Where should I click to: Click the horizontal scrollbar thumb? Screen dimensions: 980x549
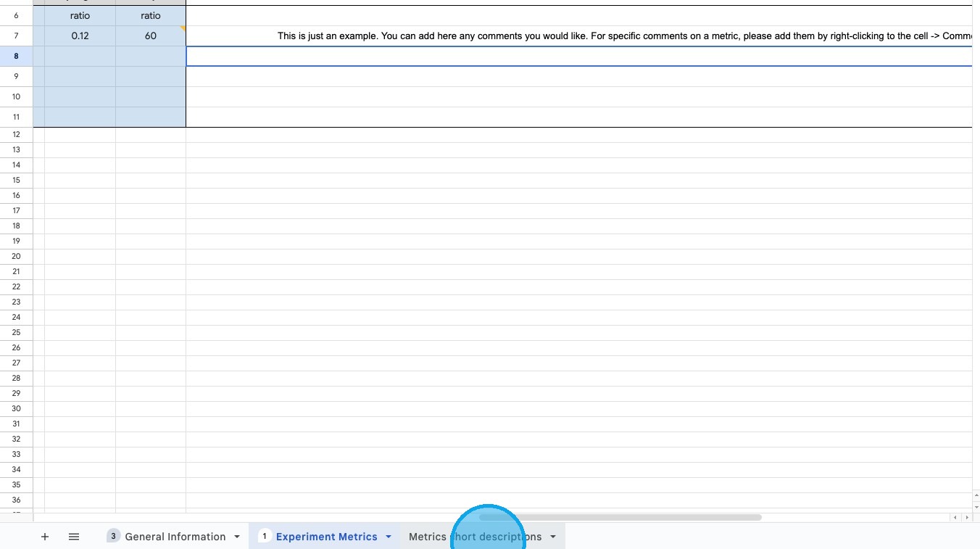[620, 517]
